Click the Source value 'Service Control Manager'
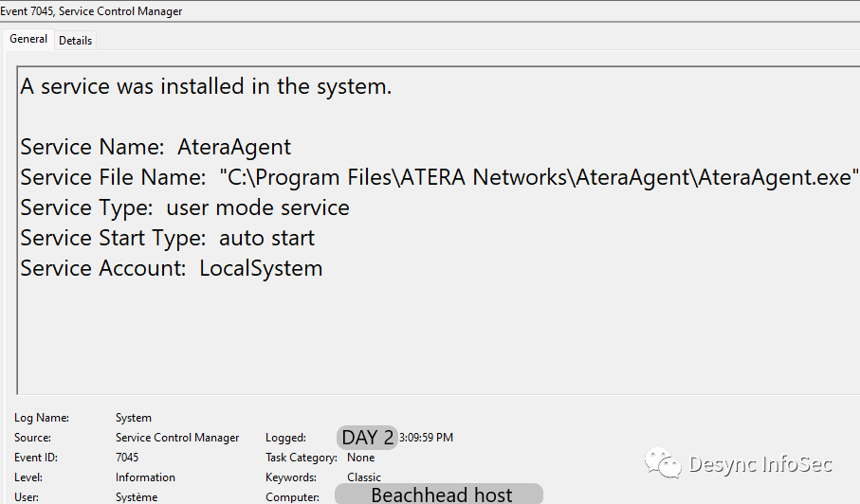 pos(177,437)
